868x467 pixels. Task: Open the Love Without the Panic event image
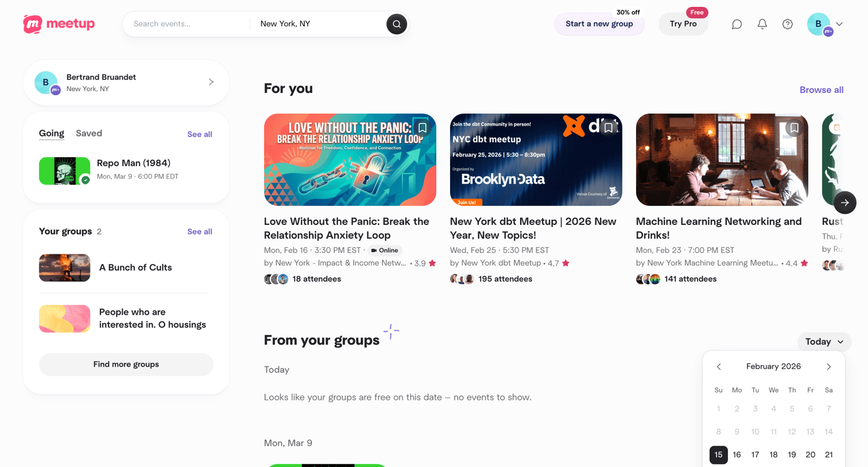[x=350, y=159]
